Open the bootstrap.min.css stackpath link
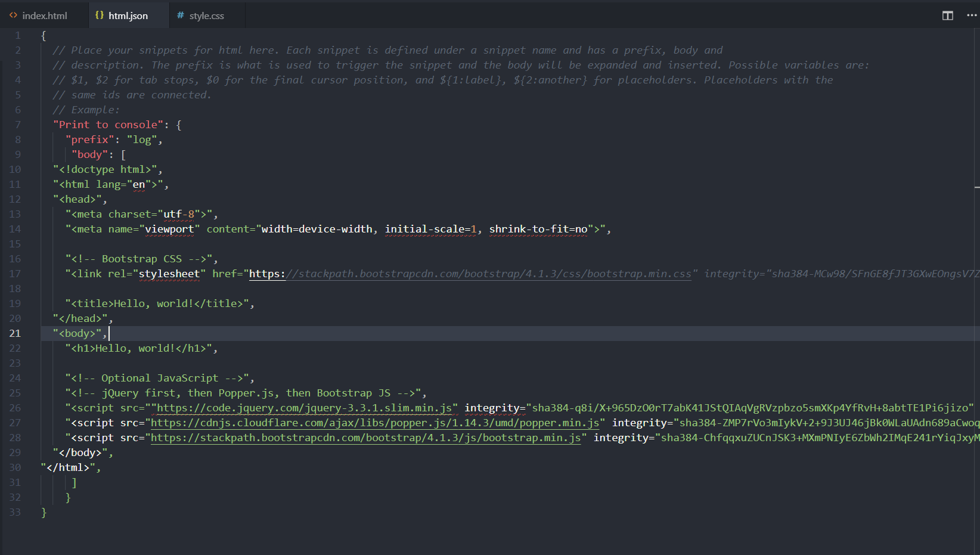This screenshot has width=980, height=555. [470, 274]
